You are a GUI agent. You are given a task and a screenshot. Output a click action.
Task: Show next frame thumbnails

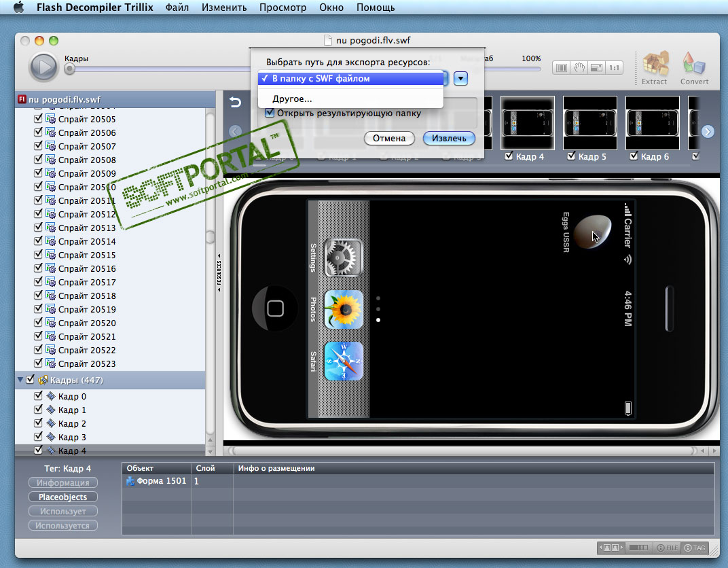tap(708, 131)
